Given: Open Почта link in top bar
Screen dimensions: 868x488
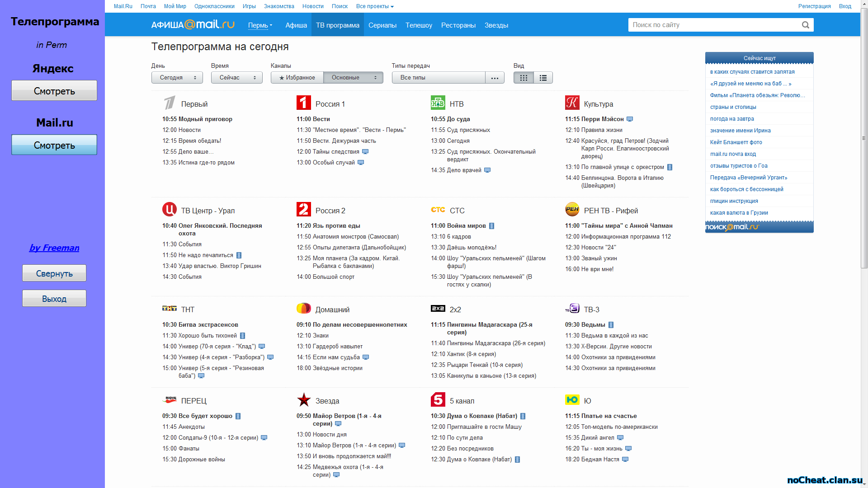Looking at the screenshot, I should [x=148, y=6].
